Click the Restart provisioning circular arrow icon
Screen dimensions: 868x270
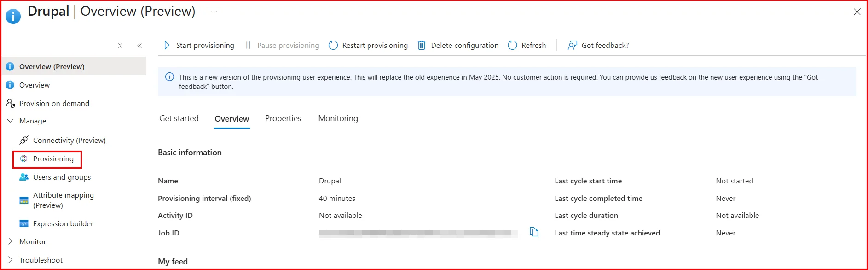pos(333,45)
